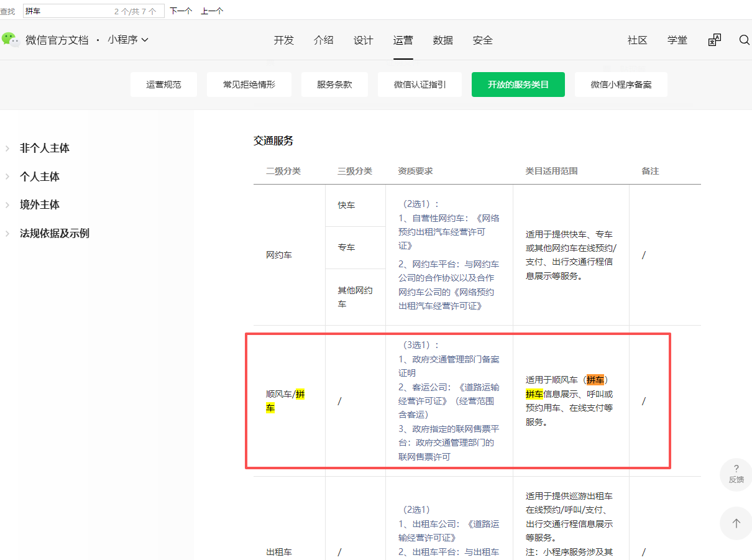Image resolution: width=752 pixels, height=560 pixels.
Task: Switch to the 开发 tab
Action: [283, 40]
